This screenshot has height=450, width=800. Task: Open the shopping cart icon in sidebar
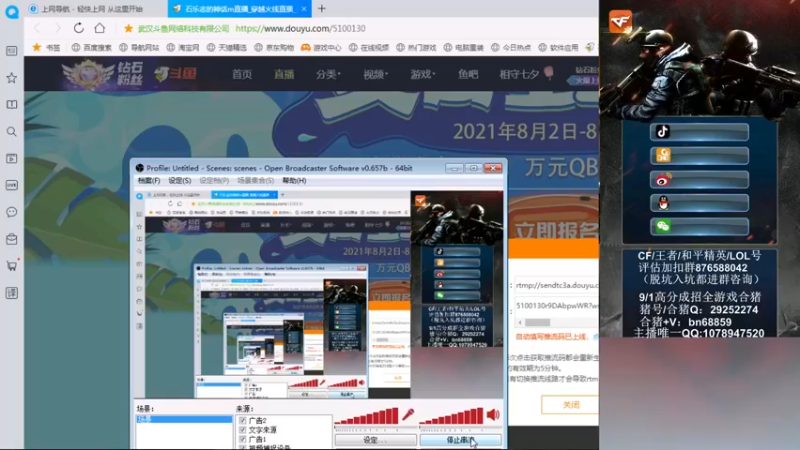click(11, 266)
